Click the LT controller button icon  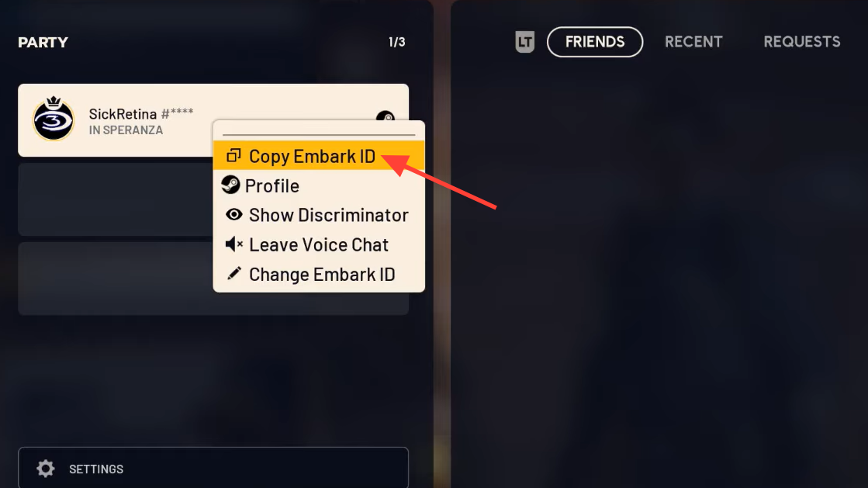[524, 42]
